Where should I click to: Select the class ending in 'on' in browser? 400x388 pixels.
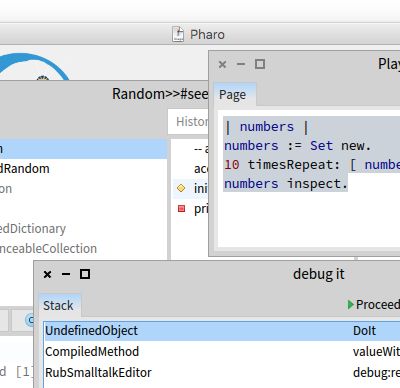point(83,189)
